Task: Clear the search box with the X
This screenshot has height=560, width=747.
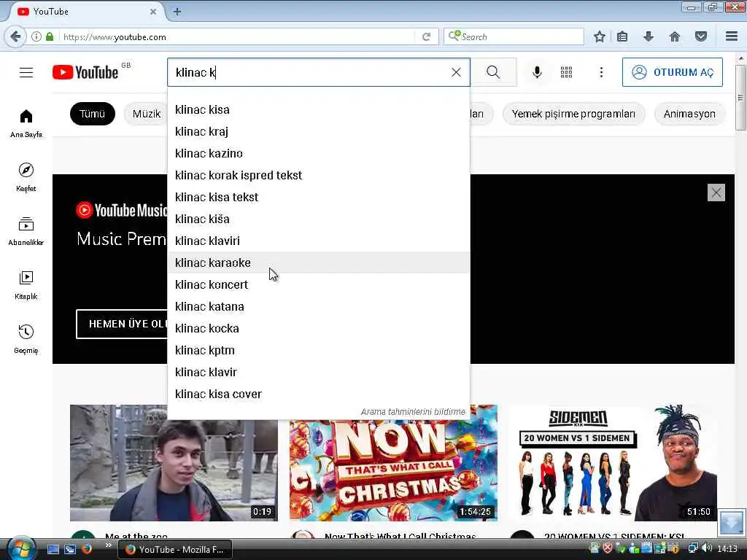Action: coord(456,72)
